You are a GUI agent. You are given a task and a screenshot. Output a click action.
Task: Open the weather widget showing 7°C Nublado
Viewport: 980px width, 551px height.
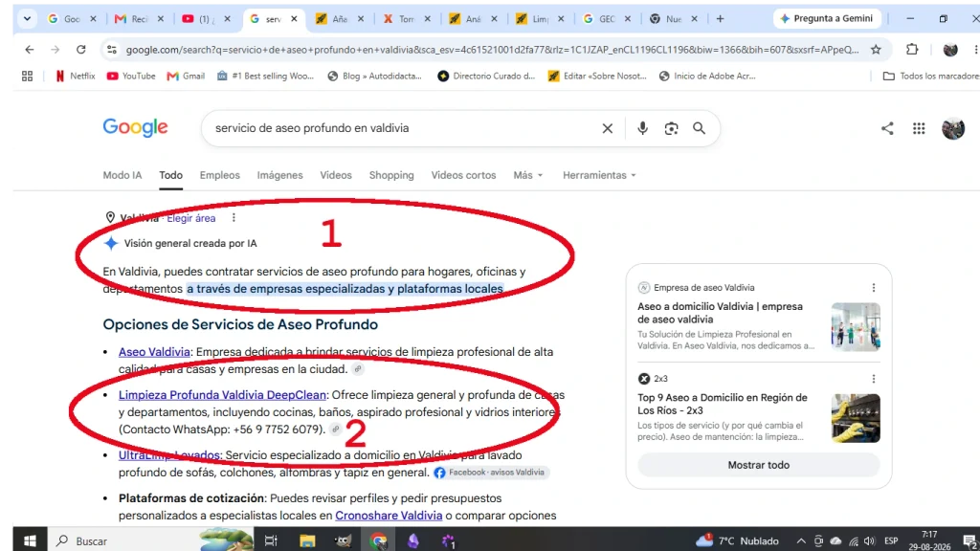tap(738, 540)
